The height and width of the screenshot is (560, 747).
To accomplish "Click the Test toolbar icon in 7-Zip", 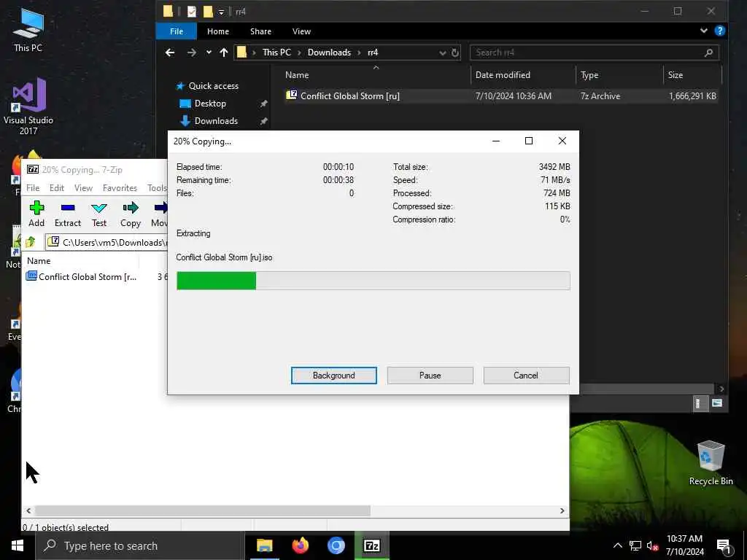I will click(99, 214).
